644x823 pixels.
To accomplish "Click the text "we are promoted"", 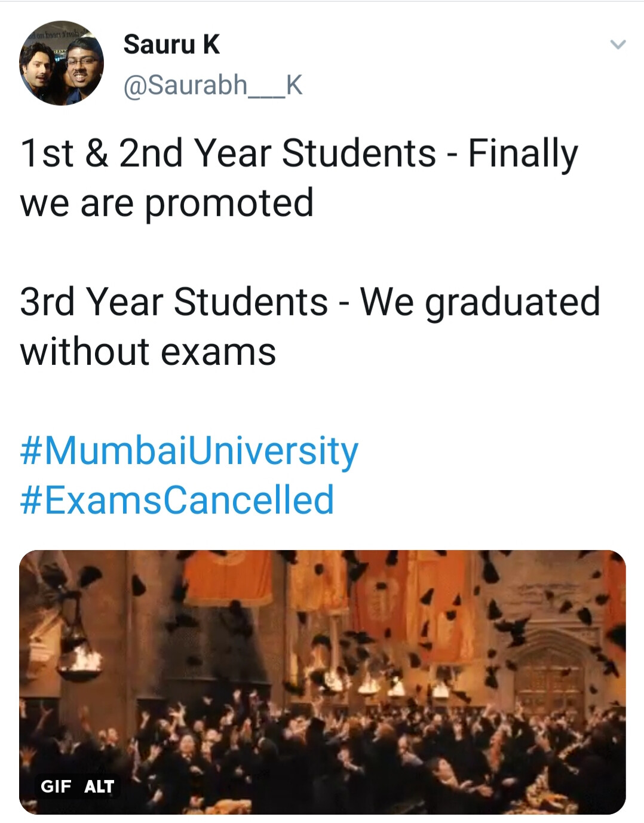I will coord(167,203).
